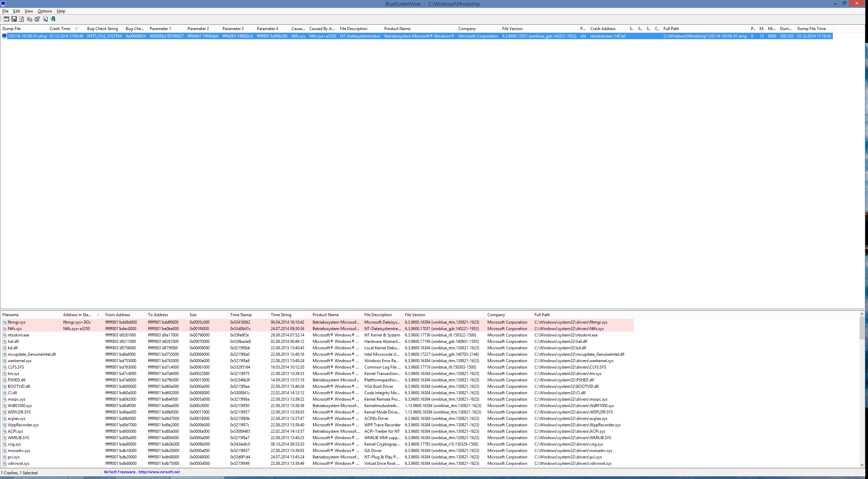Viewport: 868px width, 479px height.
Task: Click the Copy Selected Items icon
Action: pos(29,19)
